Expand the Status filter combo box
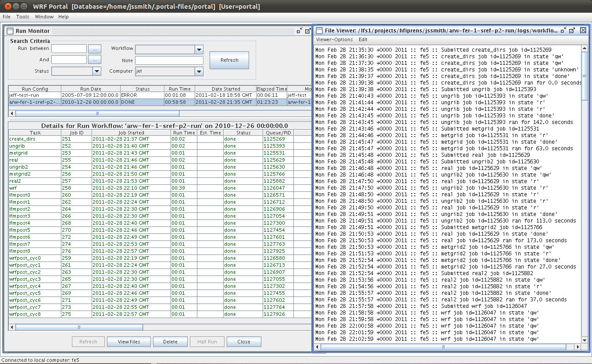 tap(97, 71)
